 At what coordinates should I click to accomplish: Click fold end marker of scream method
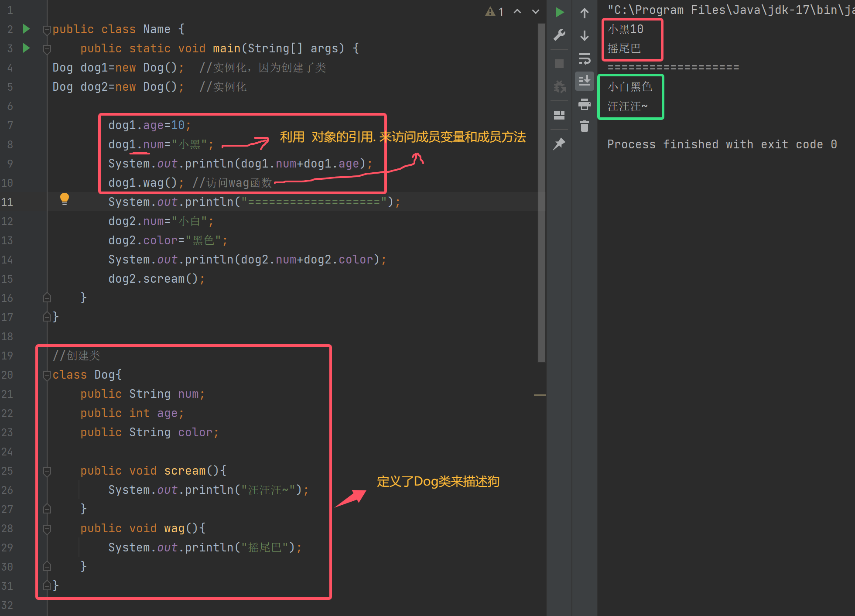click(47, 509)
